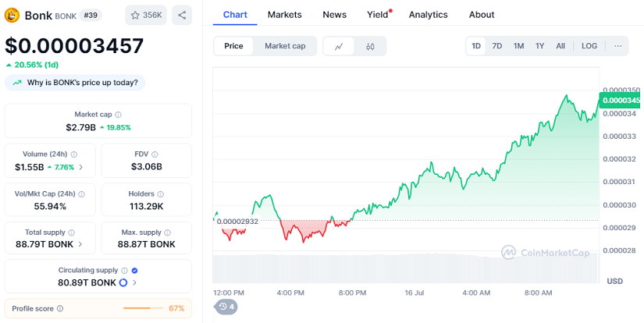The image size is (644, 323).
Task: Click the Vol/Mkt Cap info icon
Action: (x=81, y=193)
